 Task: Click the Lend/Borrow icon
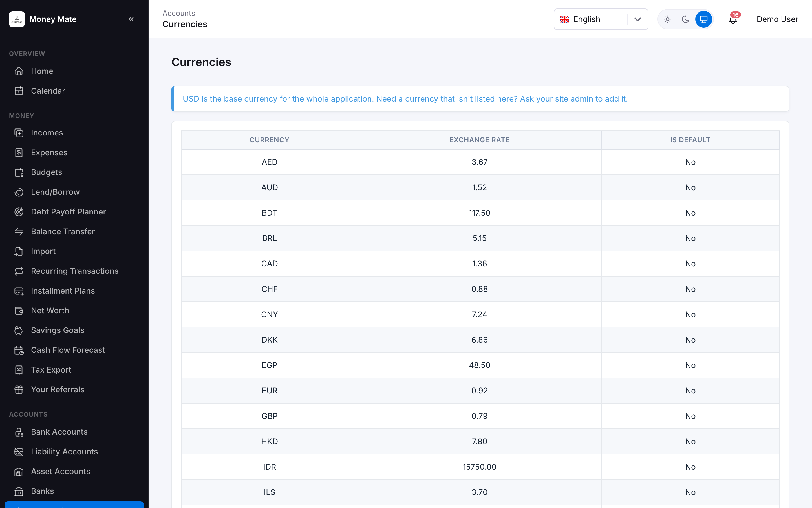click(19, 192)
